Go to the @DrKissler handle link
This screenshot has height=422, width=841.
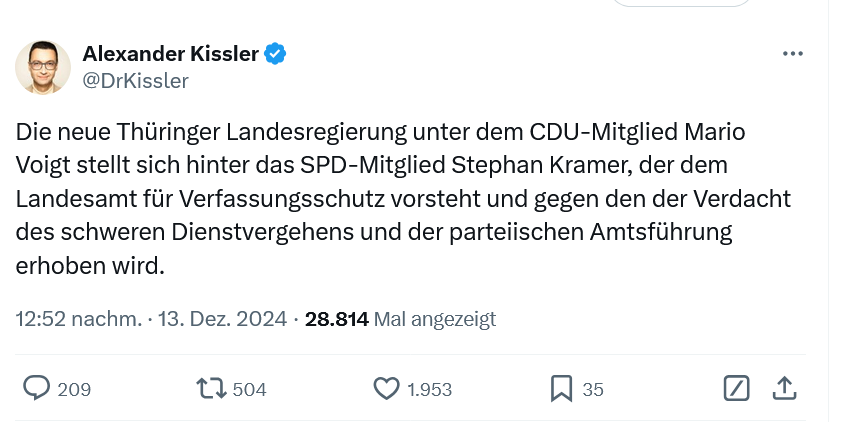[135, 81]
